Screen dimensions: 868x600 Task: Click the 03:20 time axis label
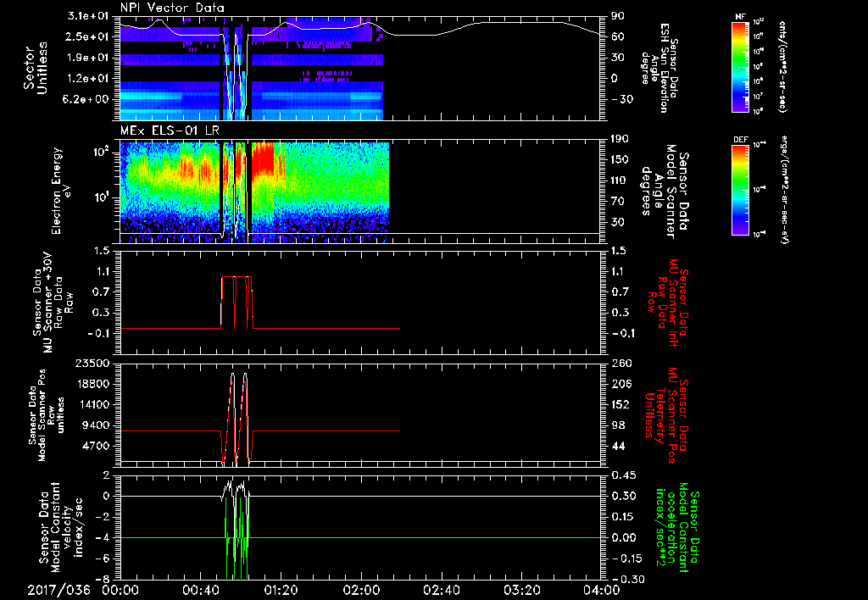tap(521, 590)
